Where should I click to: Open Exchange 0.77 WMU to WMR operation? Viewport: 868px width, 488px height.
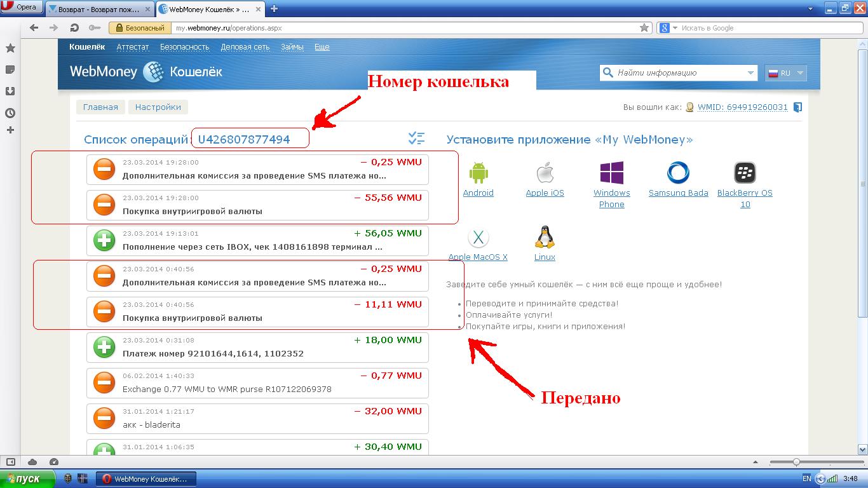click(x=258, y=383)
